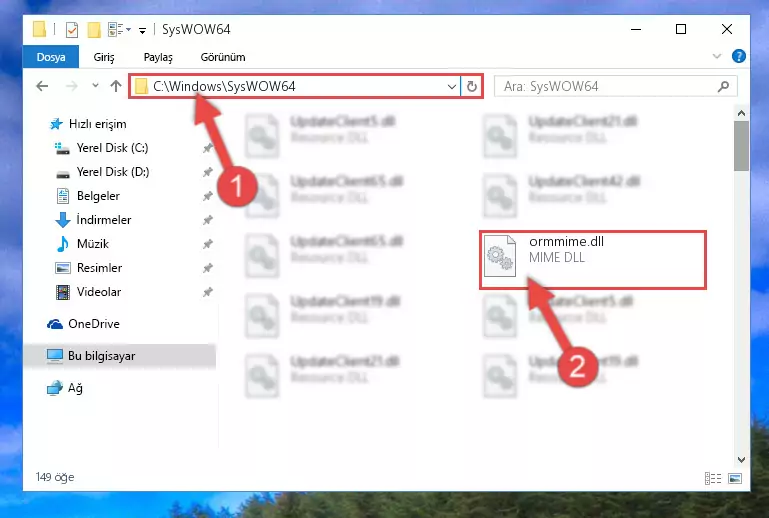Go up one folder level
Viewport: 769px width, 518px height.
click(116, 86)
